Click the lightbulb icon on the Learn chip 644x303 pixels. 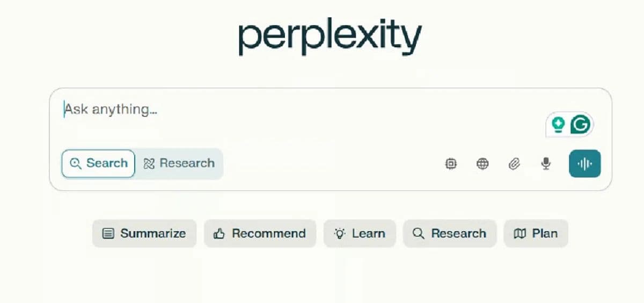(x=340, y=234)
